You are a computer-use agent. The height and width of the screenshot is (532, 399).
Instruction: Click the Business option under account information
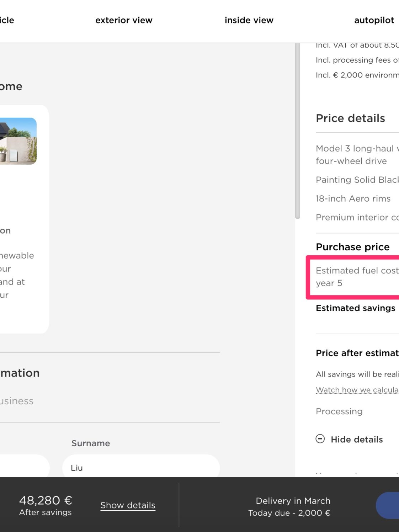[x=17, y=401]
